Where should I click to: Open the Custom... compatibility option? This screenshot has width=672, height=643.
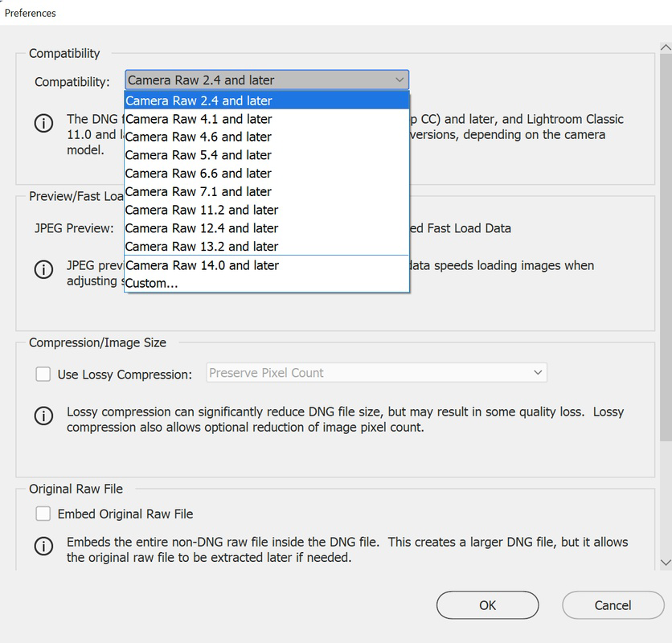(267, 284)
